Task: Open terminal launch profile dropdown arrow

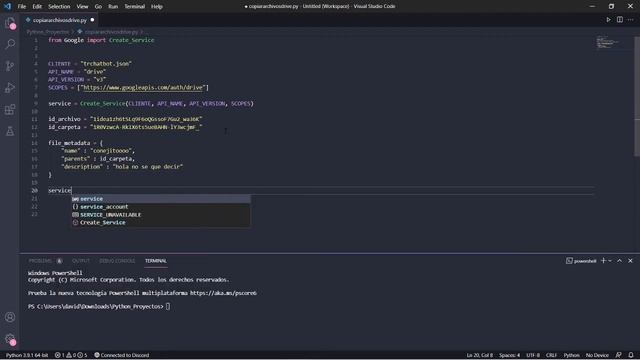Action: [610, 261]
